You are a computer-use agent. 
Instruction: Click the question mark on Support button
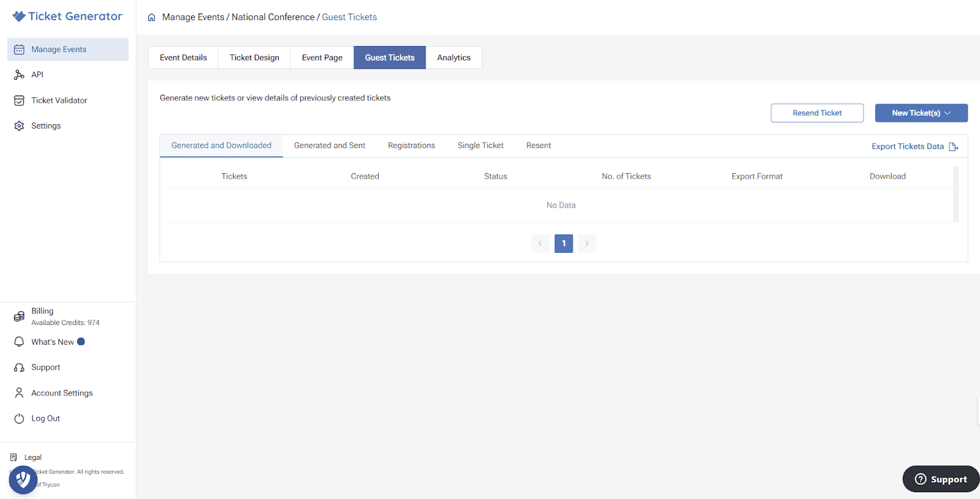click(921, 479)
